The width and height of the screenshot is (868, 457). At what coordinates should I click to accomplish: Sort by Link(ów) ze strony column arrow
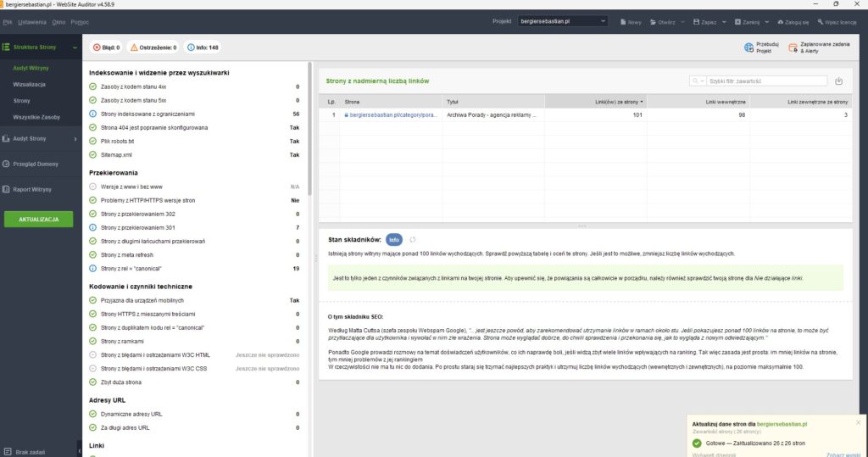pyautogui.click(x=642, y=102)
